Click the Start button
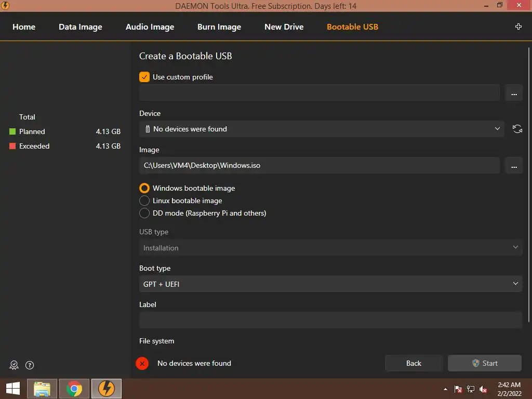This screenshot has height=399, width=532. click(x=485, y=363)
